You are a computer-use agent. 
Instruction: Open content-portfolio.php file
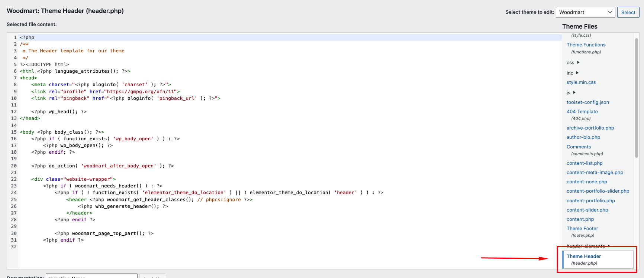click(x=590, y=201)
